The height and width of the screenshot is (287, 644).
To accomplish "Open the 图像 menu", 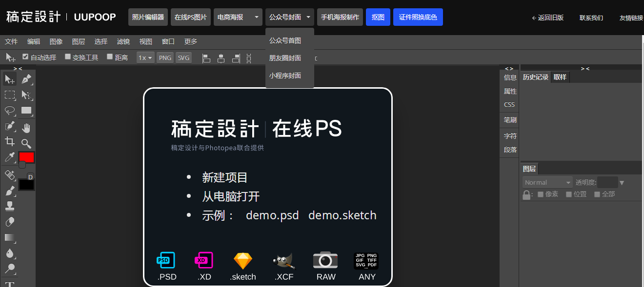I will [x=56, y=41].
